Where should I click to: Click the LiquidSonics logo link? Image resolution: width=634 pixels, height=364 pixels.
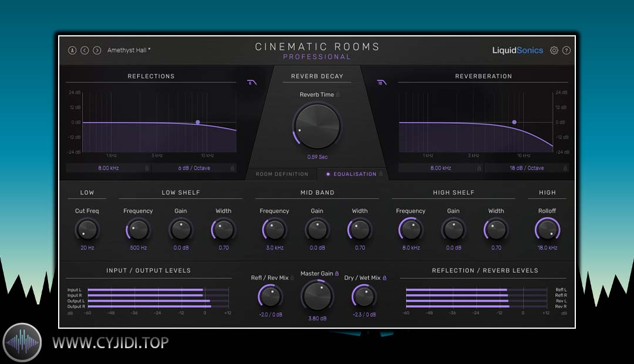517,50
